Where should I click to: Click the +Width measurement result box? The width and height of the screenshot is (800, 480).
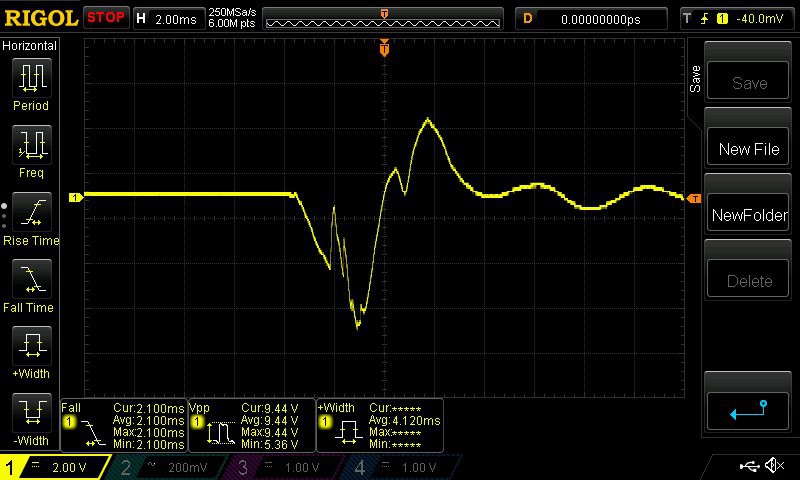(380, 426)
